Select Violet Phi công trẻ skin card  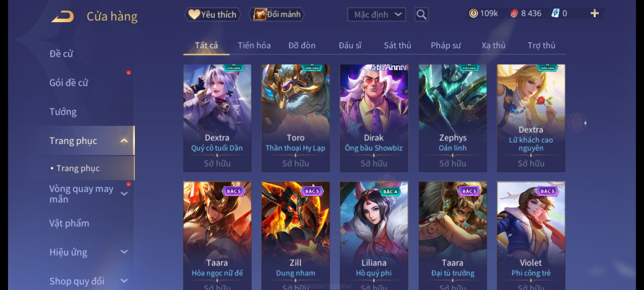pyautogui.click(x=531, y=236)
